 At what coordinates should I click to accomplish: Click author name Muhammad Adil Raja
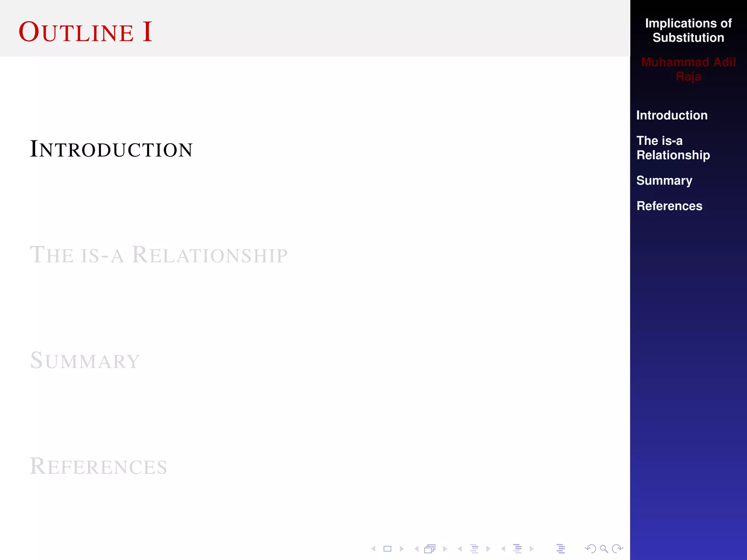click(688, 69)
